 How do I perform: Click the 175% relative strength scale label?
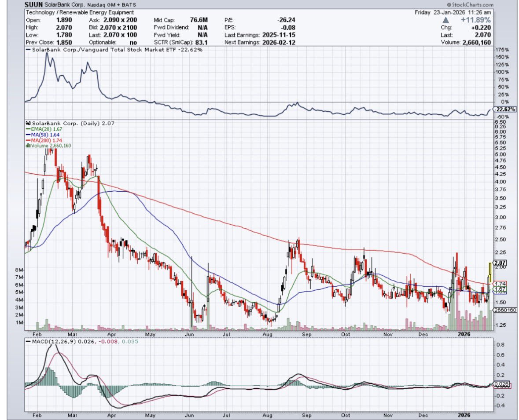502,50
